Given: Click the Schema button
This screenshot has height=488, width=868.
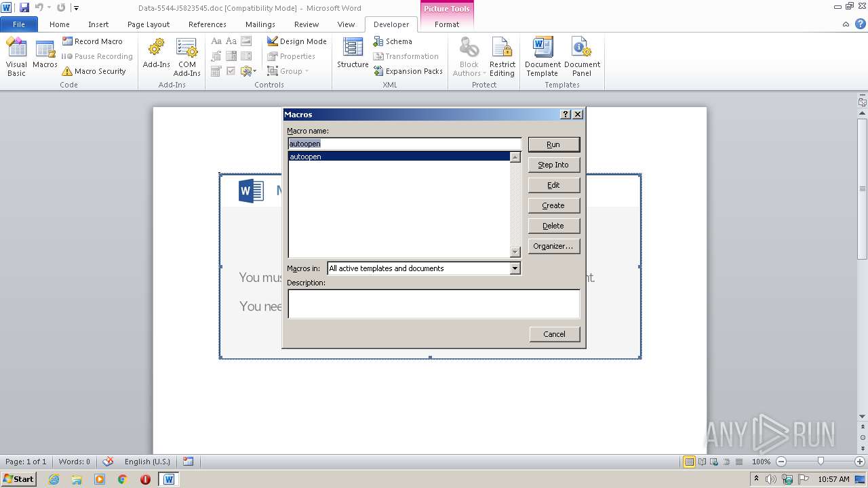Looking at the screenshot, I should (393, 41).
